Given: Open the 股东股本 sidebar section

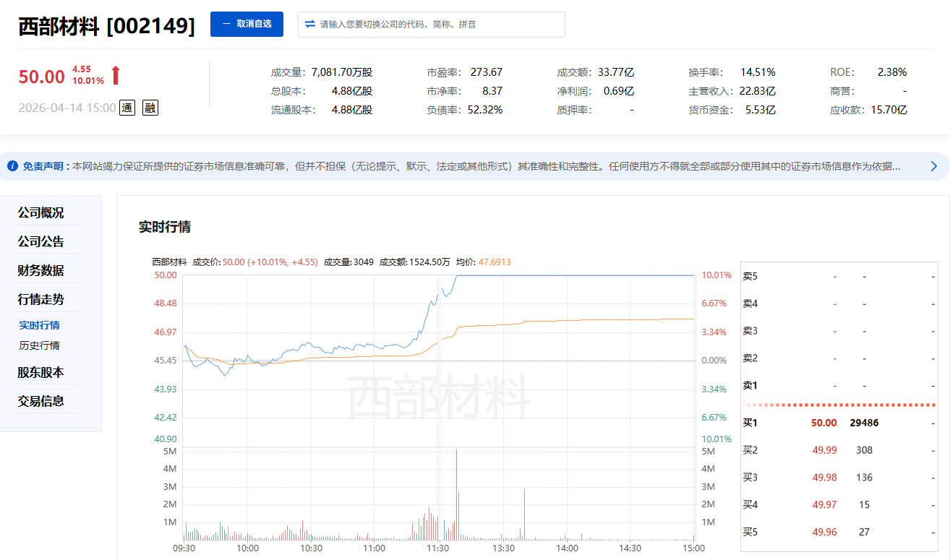Looking at the screenshot, I should coord(41,372).
